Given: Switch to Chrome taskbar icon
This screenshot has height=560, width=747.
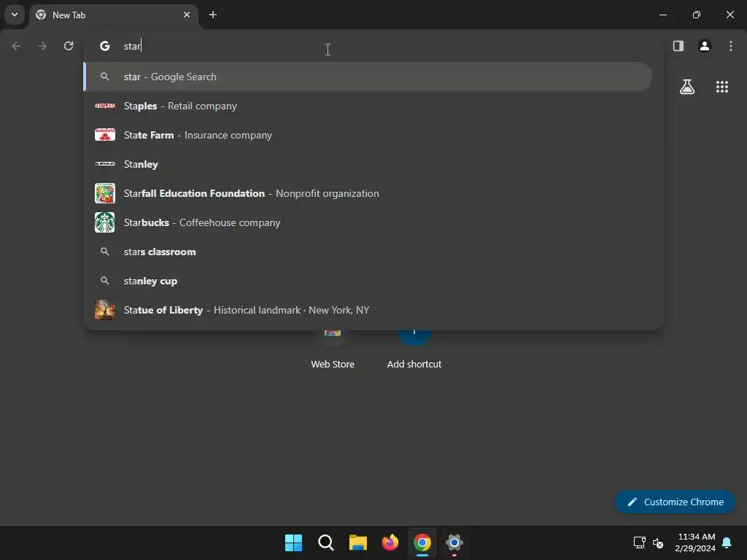Looking at the screenshot, I should click(422, 542).
